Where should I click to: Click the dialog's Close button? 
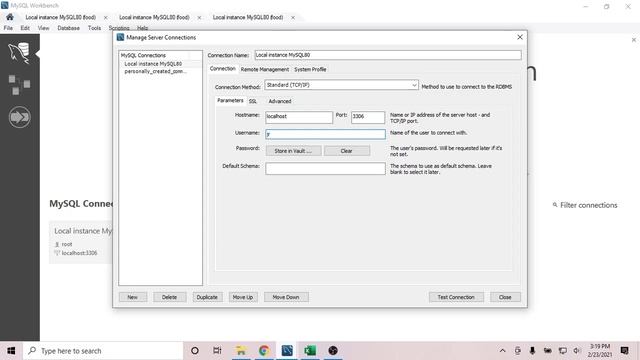(x=505, y=297)
